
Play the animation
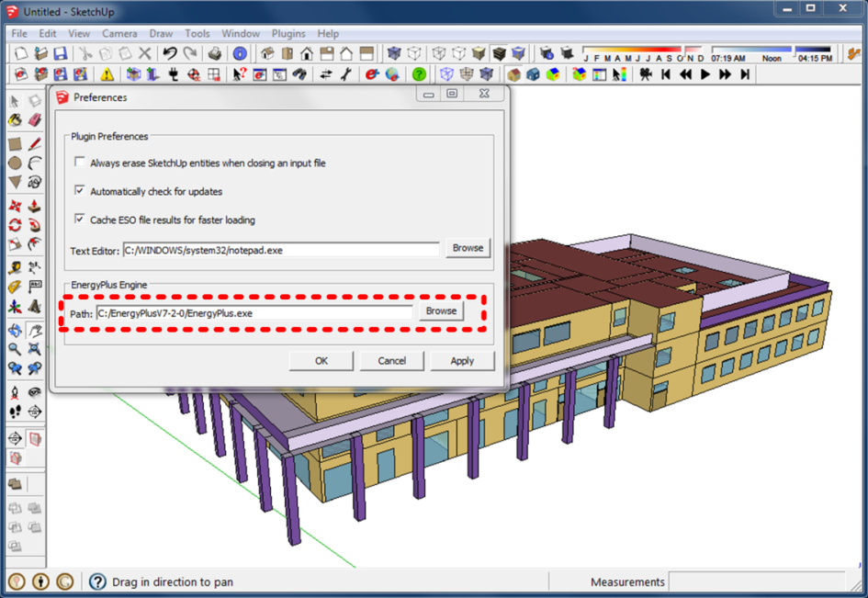tap(705, 74)
